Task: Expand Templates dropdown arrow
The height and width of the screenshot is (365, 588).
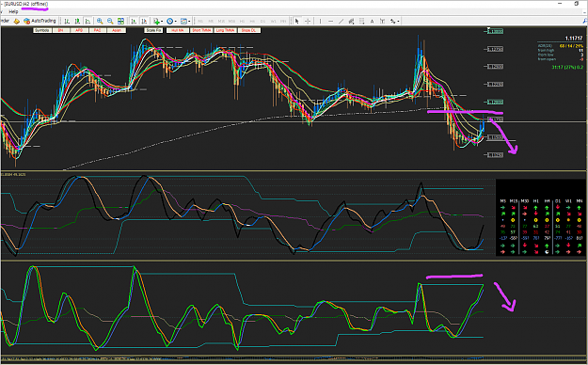Action: [189, 22]
